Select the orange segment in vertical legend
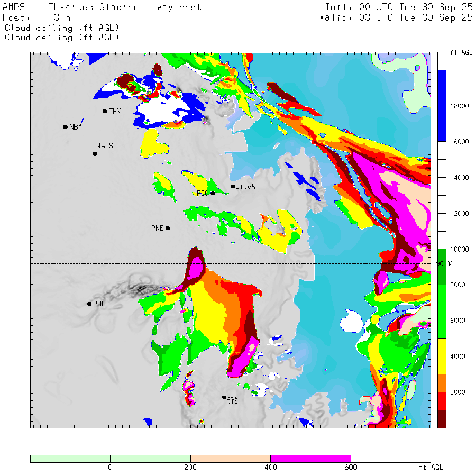This screenshot has height=476, width=476. coord(442,383)
